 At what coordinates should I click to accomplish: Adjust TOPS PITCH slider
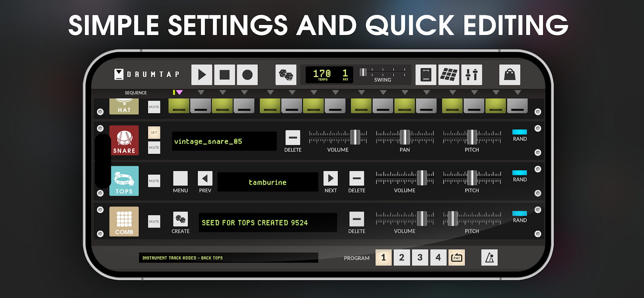[472, 178]
